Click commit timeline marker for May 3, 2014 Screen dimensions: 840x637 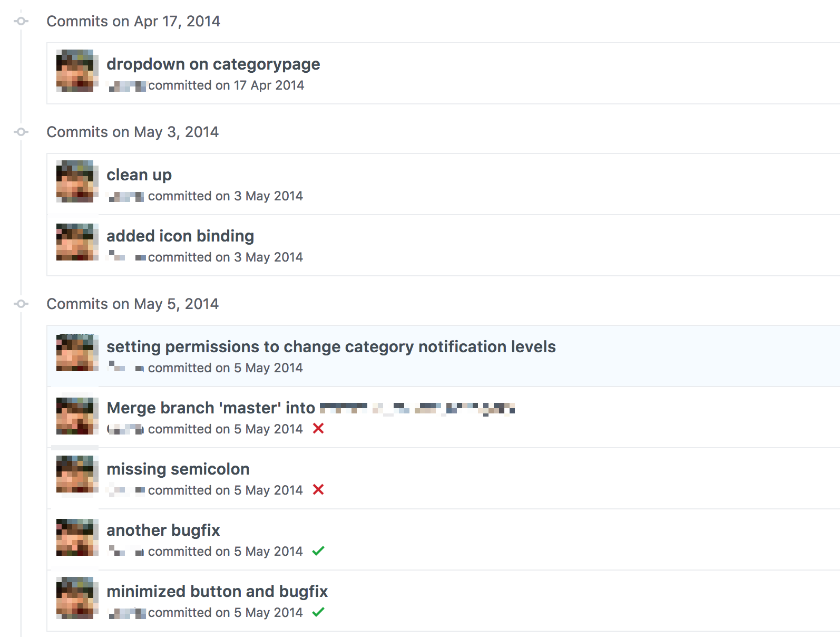click(21, 132)
